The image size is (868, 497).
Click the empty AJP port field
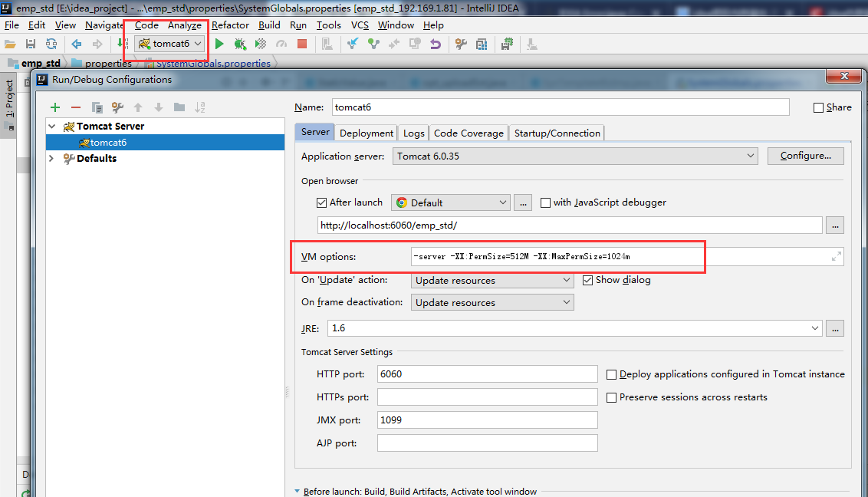coord(487,443)
